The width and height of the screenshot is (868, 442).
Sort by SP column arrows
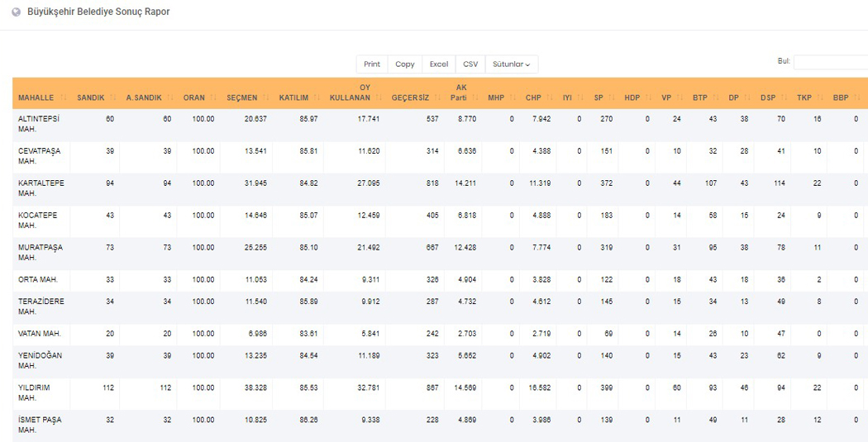click(x=612, y=97)
